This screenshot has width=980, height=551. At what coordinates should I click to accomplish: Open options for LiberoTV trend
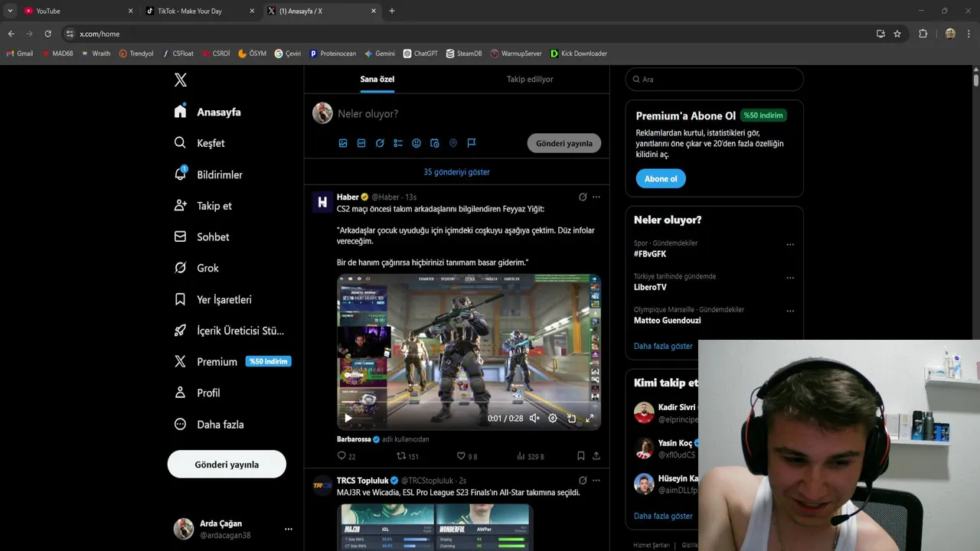790,278
